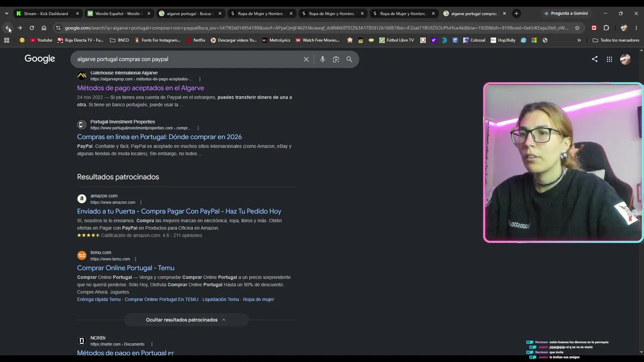Open Compras en línea en Portugal result

159,137
